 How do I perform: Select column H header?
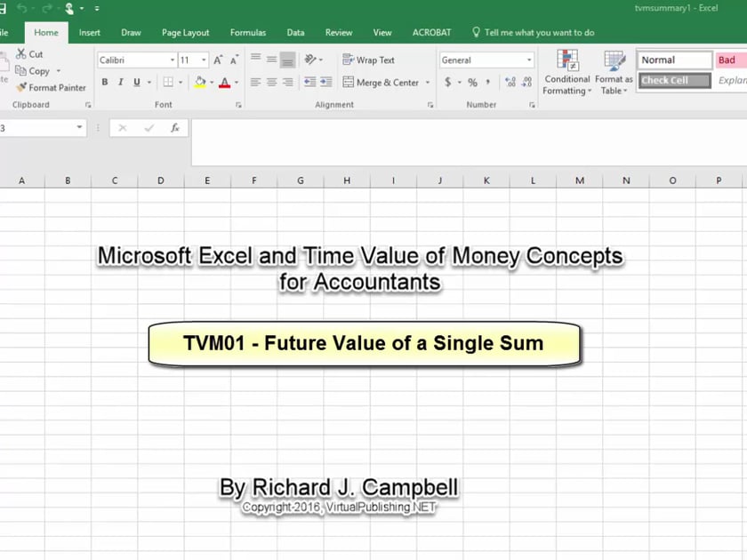point(347,180)
